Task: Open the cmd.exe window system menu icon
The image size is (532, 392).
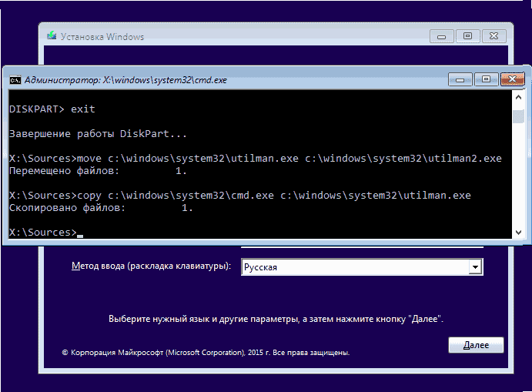Action: (15, 79)
